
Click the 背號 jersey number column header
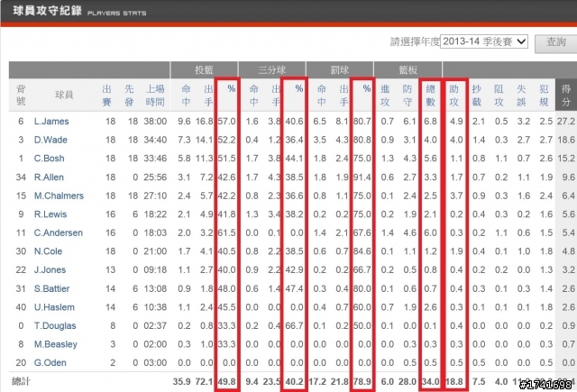[21, 96]
